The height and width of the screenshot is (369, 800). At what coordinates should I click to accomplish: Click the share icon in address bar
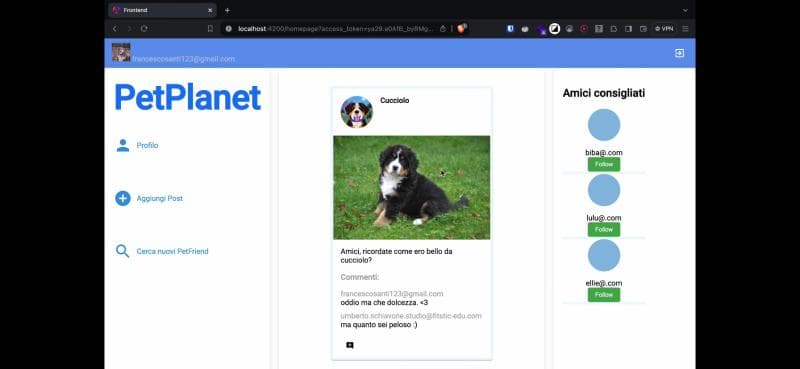(x=443, y=29)
